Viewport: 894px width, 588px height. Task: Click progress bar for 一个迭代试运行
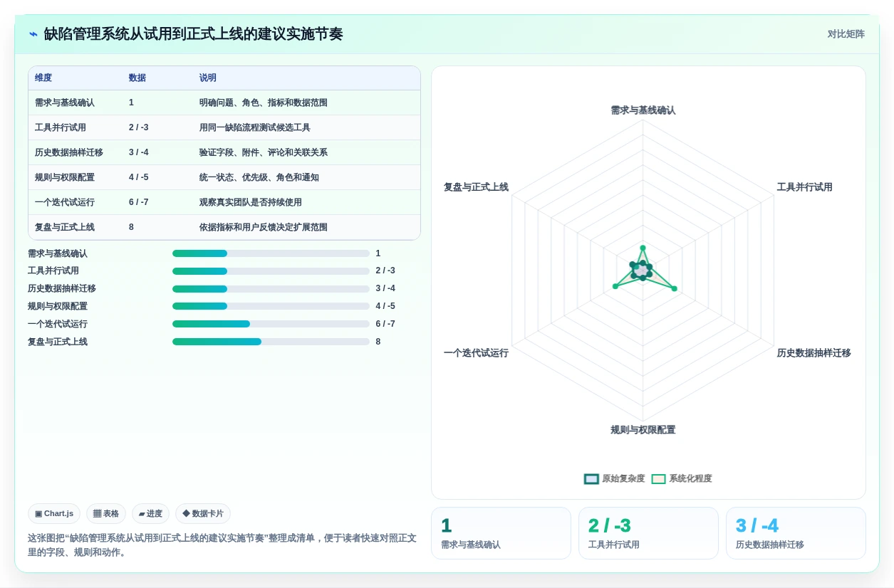pyautogui.click(x=271, y=324)
